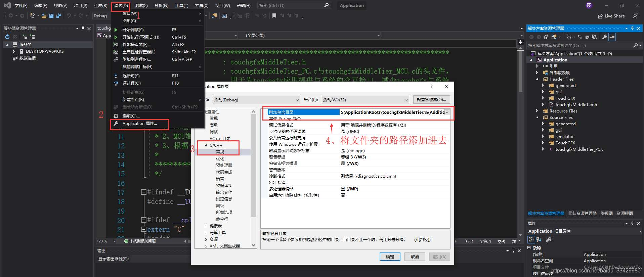This screenshot has height=277, width=644.
Task: Click the split editor handle above scrollbar
Action: click(x=520, y=42)
